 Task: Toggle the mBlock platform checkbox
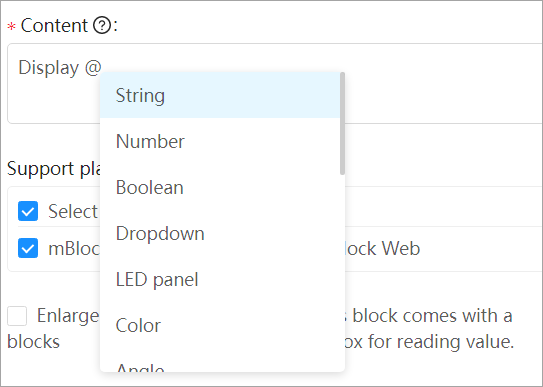28,248
